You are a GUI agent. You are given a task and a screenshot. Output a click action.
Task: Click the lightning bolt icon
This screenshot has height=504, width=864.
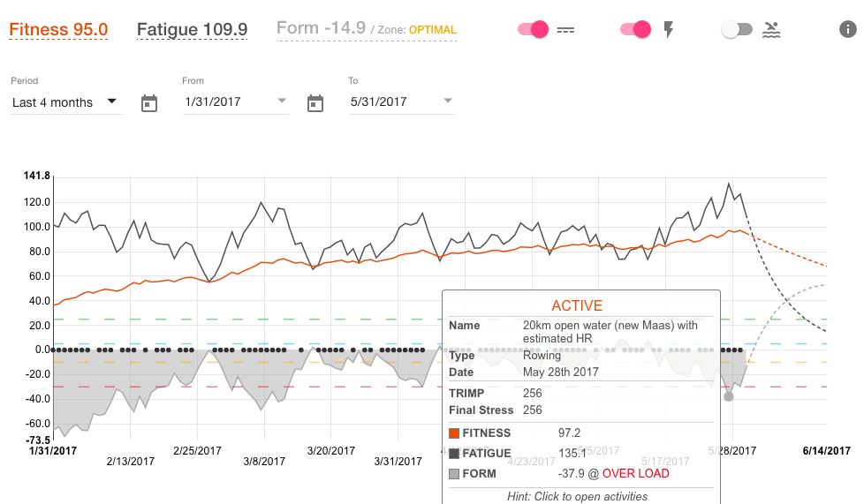click(669, 30)
